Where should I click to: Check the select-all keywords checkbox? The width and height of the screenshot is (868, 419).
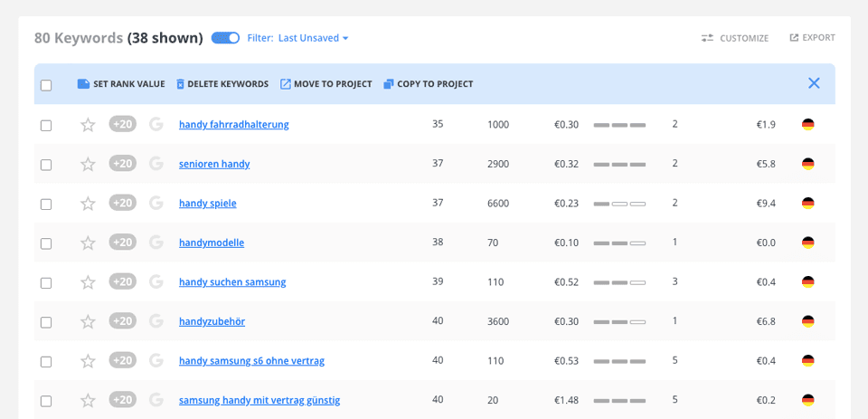tap(46, 85)
